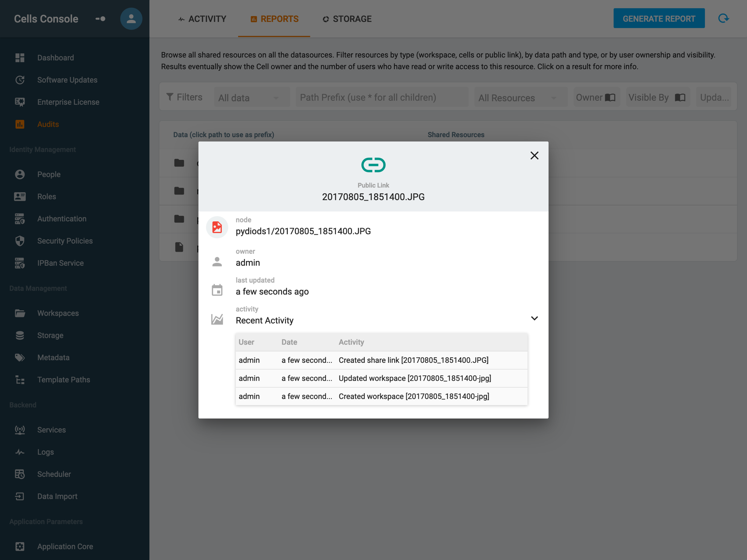Click the Generate Report button

(x=659, y=18)
